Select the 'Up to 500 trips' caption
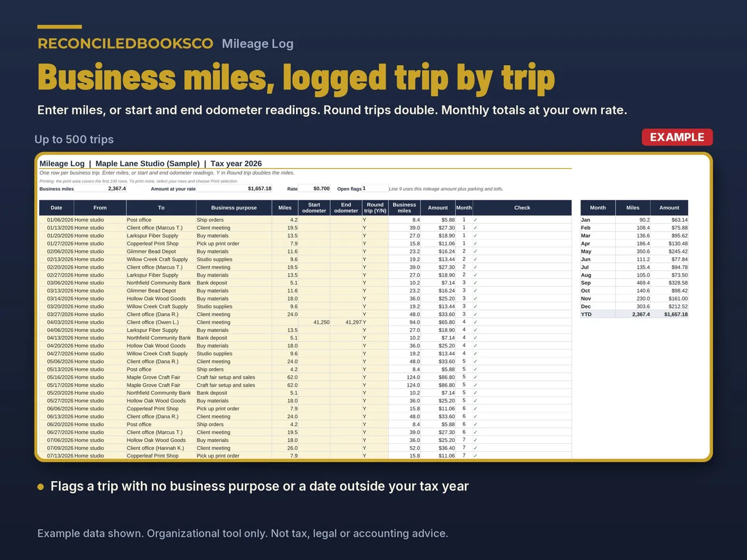747x560 pixels. click(74, 139)
